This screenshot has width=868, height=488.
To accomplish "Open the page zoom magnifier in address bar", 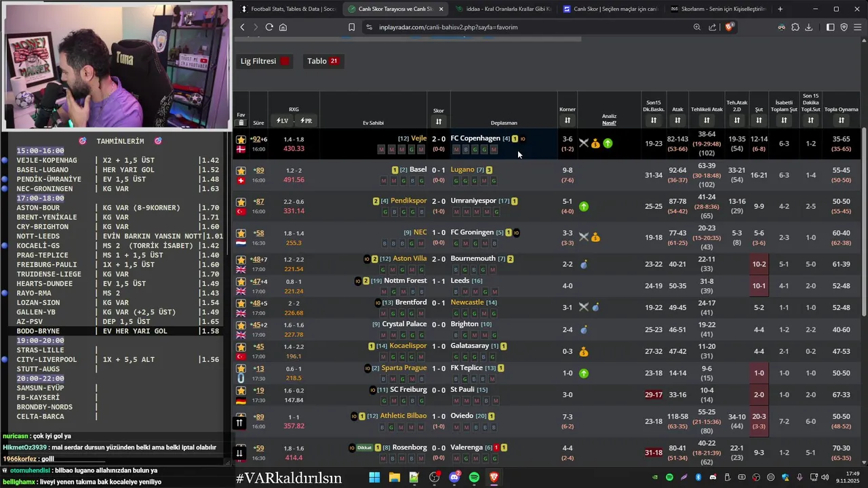I will (x=697, y=27).
